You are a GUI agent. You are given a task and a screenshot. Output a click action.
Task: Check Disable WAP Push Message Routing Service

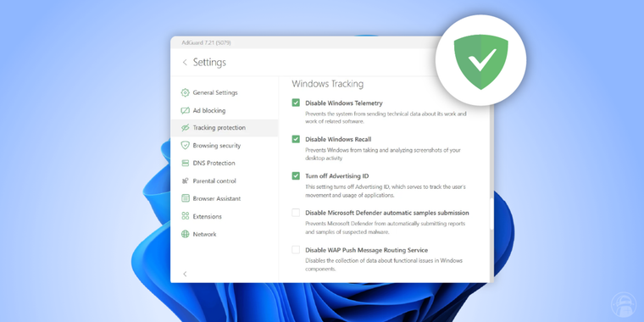click(x=296, y=250)
